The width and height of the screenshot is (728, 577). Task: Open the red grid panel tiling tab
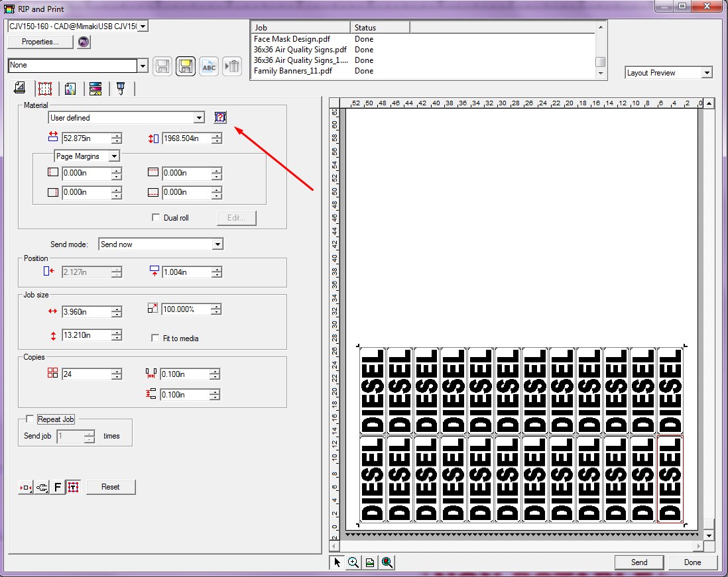pyautogui.click(x=45, y=88)
